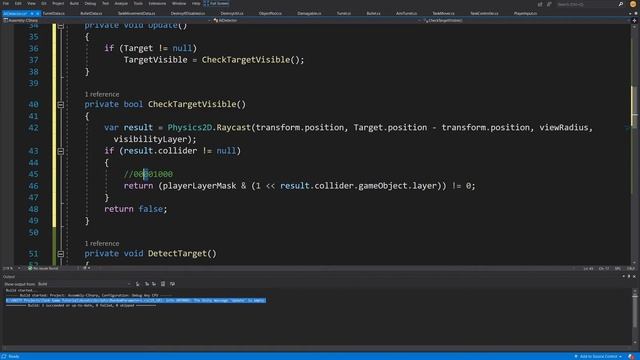Switch to the DestroyUtil.cs tab
The width and height of the screenshot is (640, 360).
(232, 13)
